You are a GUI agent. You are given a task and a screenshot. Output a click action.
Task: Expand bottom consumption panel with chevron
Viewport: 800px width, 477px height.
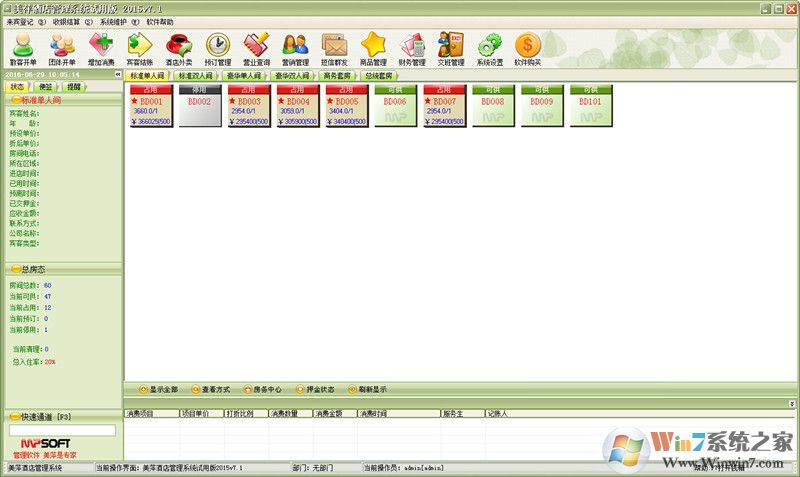(791, 402)
